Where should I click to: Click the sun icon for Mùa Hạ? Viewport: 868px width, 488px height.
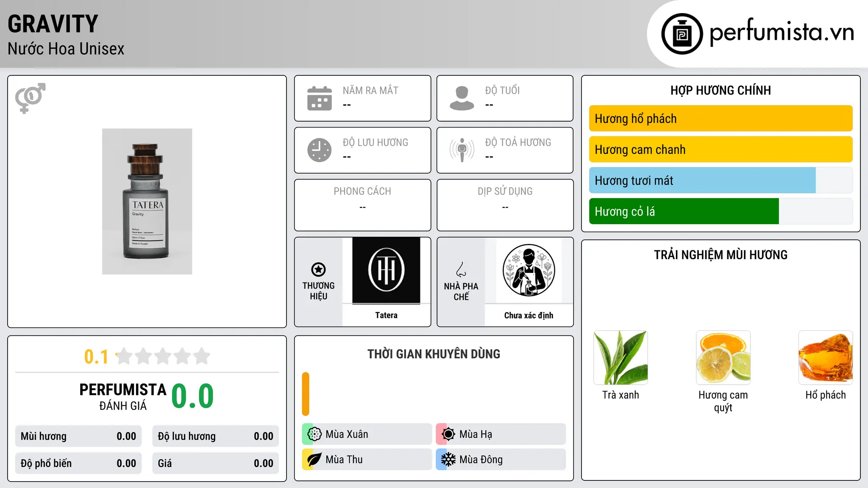[x=448, y=434]
